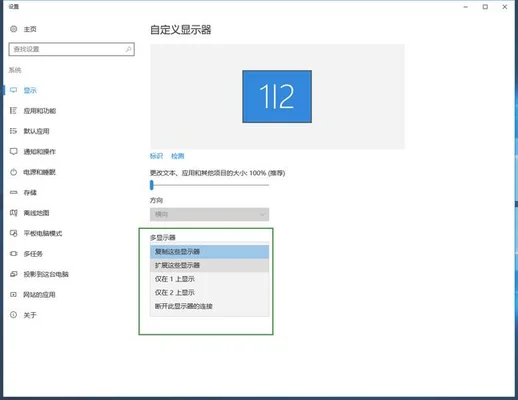Choose 仅在 2 上显示 option
Screen dimensions: 518x400
(x=209, y=293)
